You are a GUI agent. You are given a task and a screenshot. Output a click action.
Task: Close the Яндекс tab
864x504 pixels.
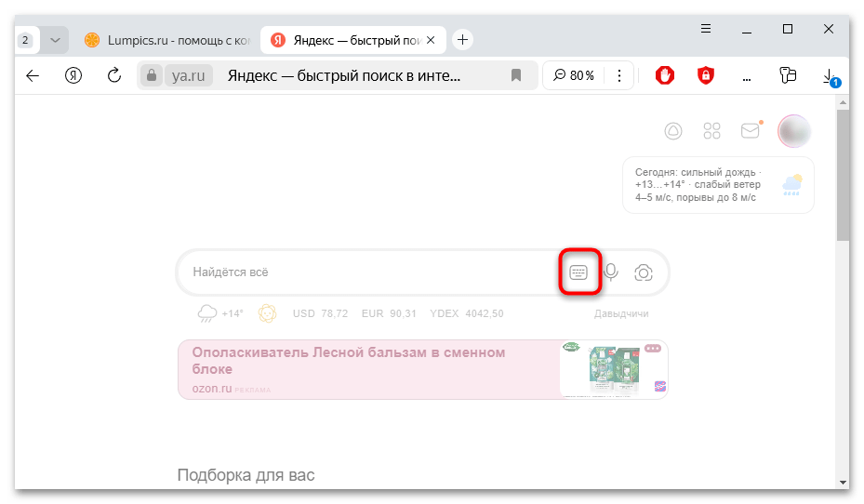coord(431,40)
